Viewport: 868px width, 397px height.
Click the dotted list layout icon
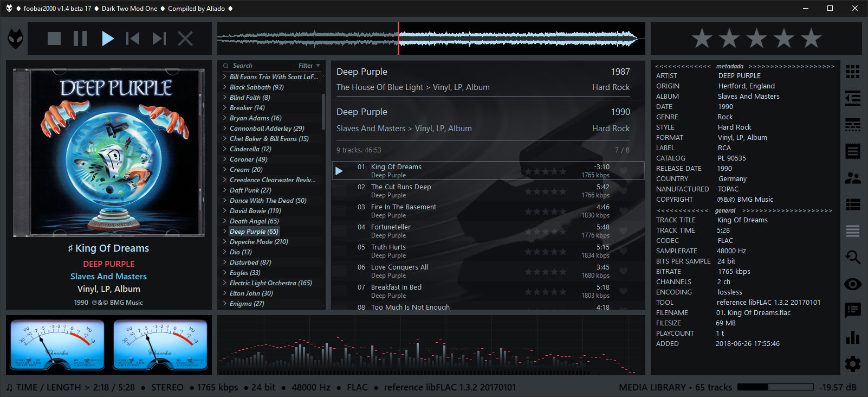[853, 125]
